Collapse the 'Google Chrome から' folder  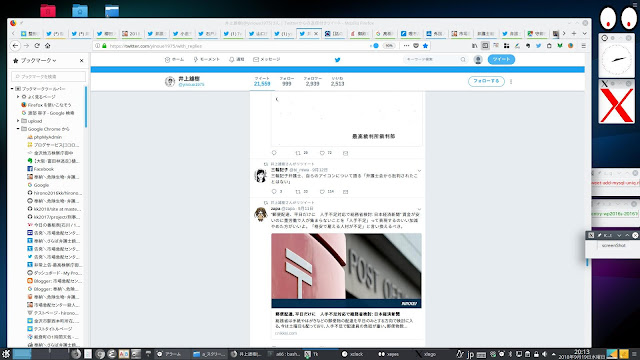tap(18, 129)
